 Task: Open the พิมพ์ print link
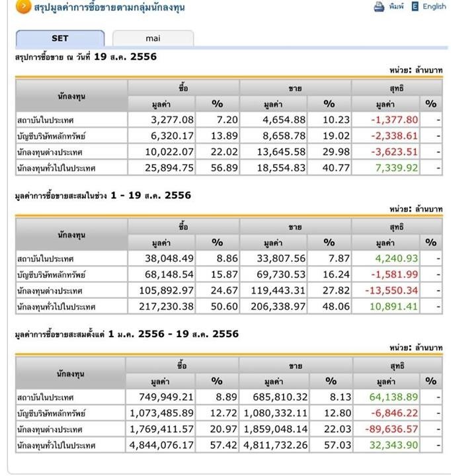click(396, 7)
